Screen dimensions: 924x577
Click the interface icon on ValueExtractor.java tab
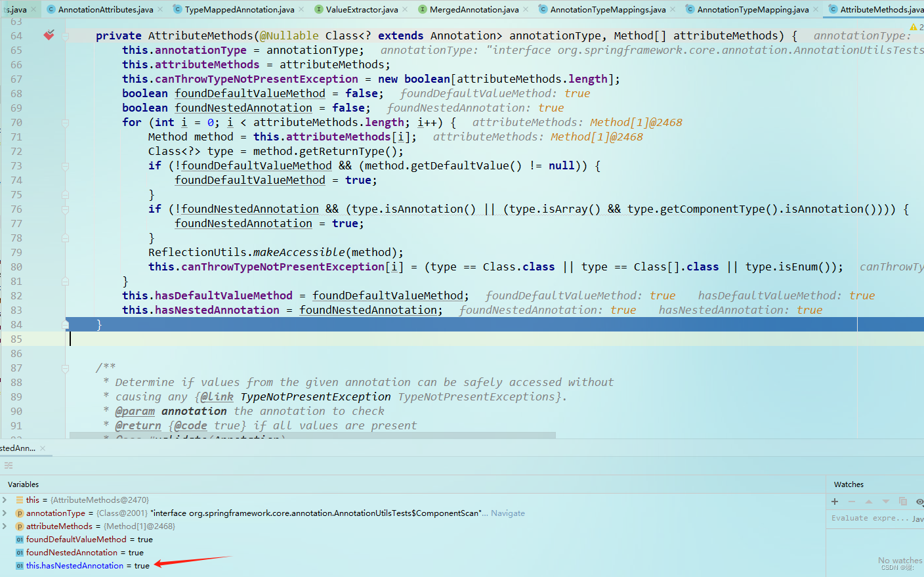(319, 9)
